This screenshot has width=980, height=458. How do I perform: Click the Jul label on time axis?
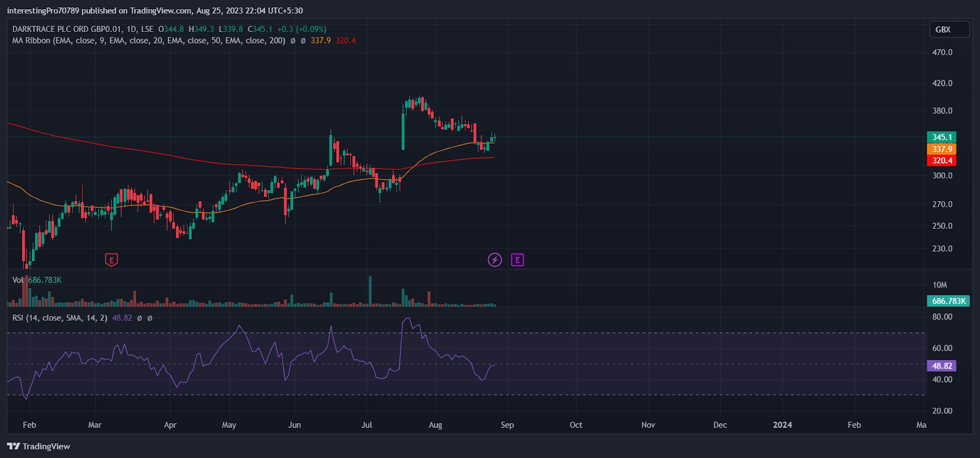pyautogui.click(x=367, y=425)
